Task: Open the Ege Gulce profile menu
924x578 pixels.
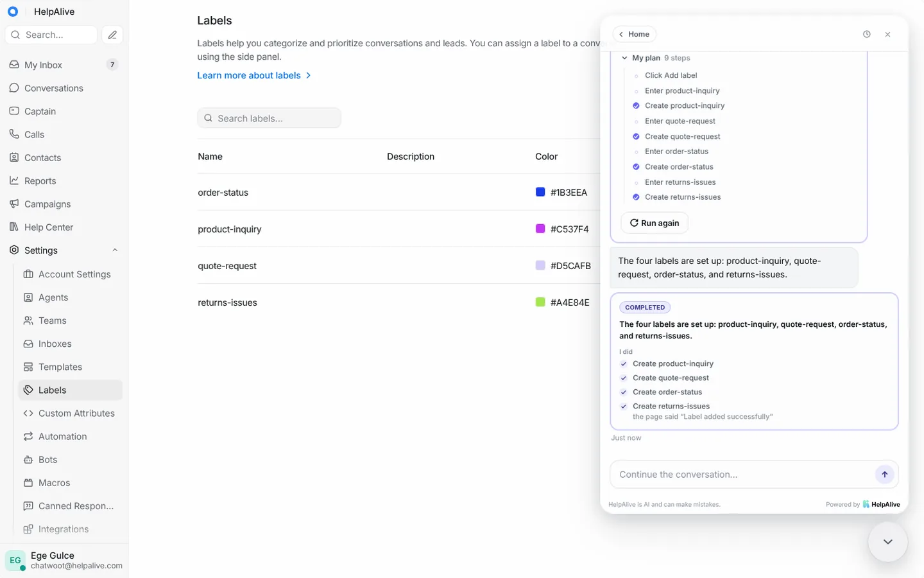Action: coord(64,560)
